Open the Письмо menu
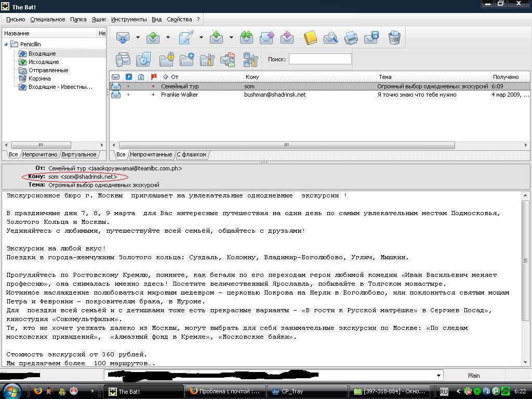This screenshot has height=399, width=532. pos(16,19)
